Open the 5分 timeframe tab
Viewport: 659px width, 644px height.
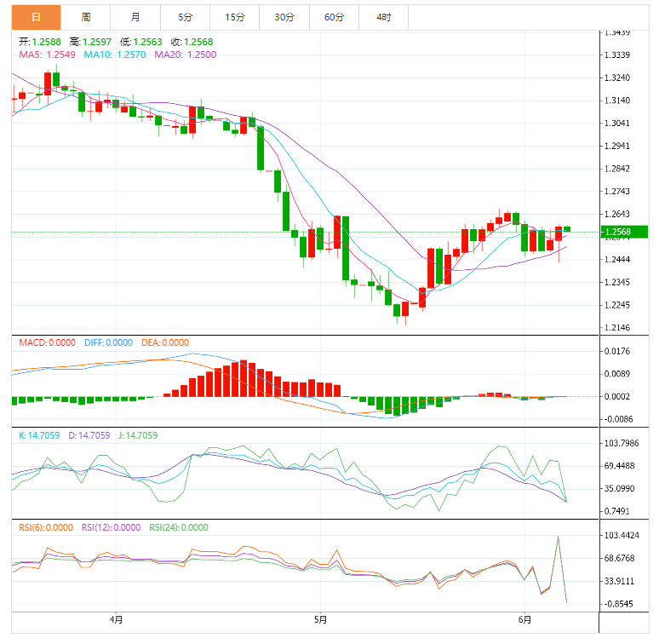coord(185,17)
